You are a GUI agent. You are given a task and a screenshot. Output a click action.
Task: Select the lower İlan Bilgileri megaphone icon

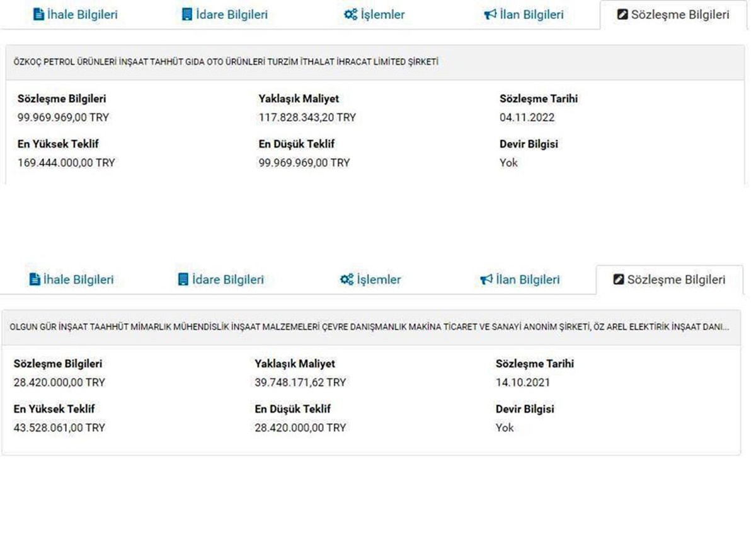point(486,279)
